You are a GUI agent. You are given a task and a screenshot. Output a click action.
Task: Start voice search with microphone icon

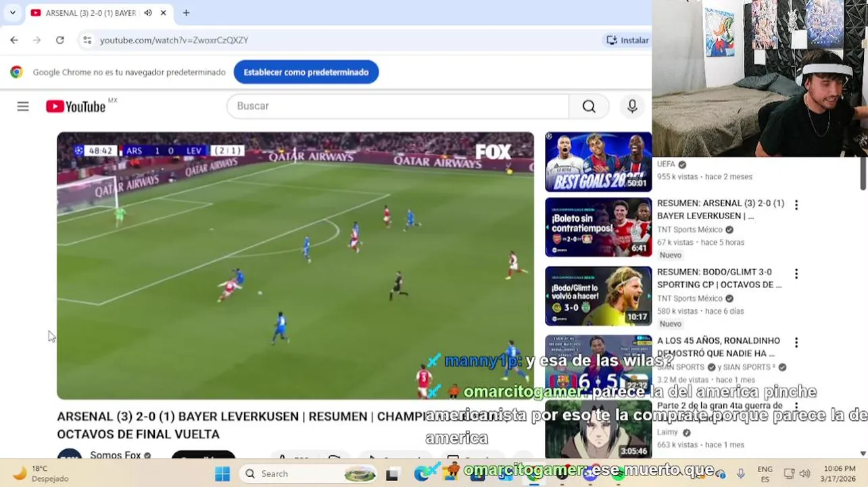coord(632,106)
